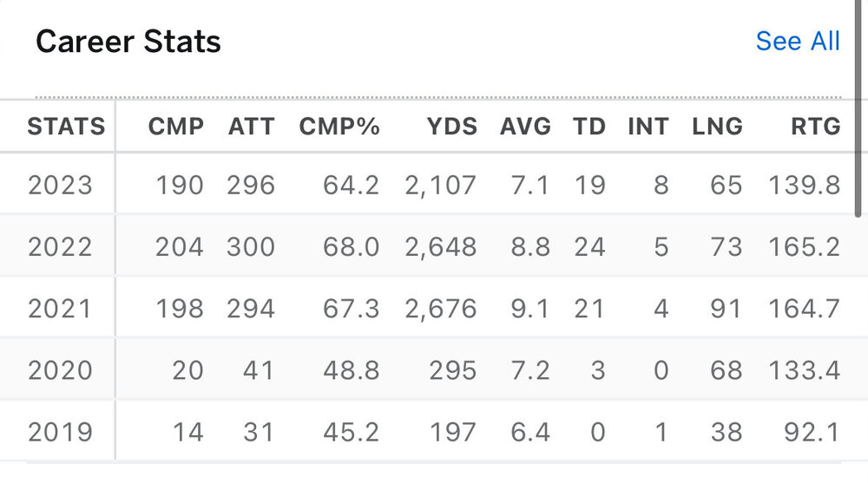Sort by the INT column header
Image resolution: width=868 pixels, height=483 pixels.
tap(648, 127)
